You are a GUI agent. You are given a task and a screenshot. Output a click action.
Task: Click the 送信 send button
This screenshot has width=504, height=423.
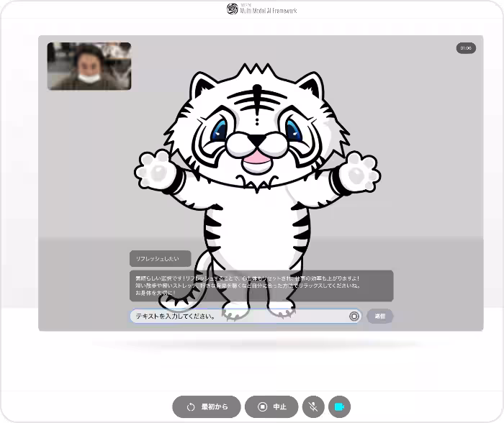pyautogui.click(x=380, y=316)
